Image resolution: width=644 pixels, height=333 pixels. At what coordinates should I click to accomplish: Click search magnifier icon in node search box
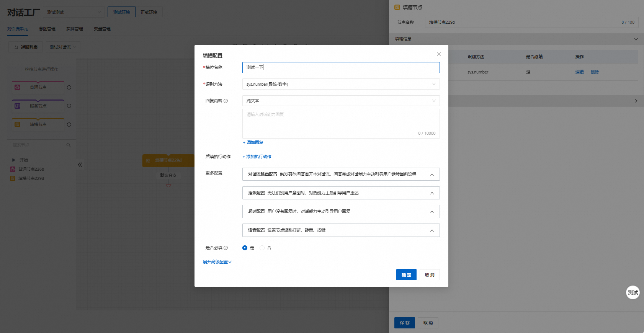[x=69, y=145]
